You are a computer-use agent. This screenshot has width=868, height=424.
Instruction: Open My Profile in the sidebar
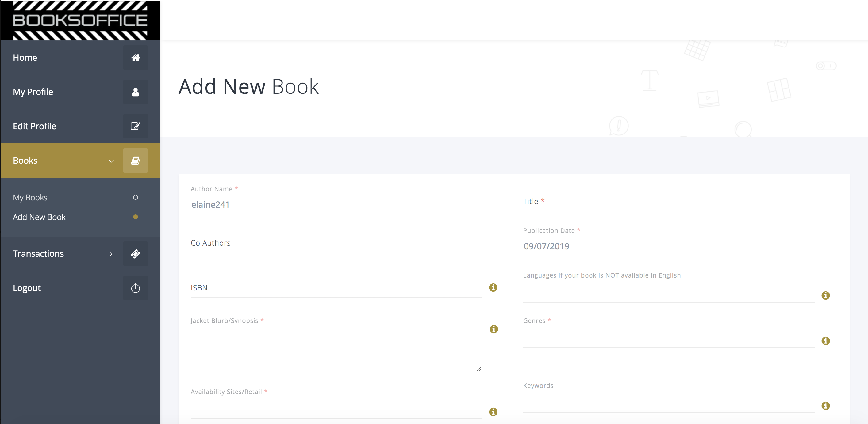[x=80, y=92]
